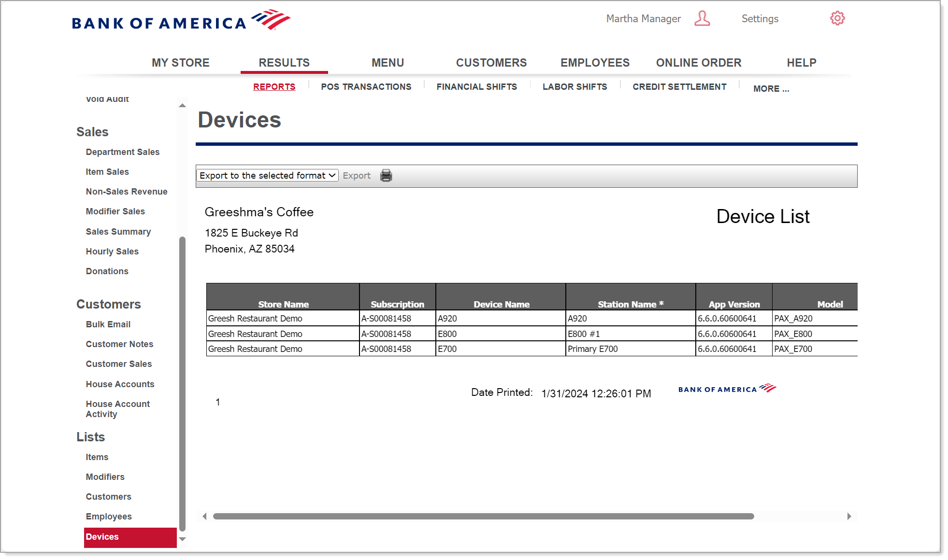
Task: Go to POS TRANSACTIONS
Action: (x=366, y=86)
